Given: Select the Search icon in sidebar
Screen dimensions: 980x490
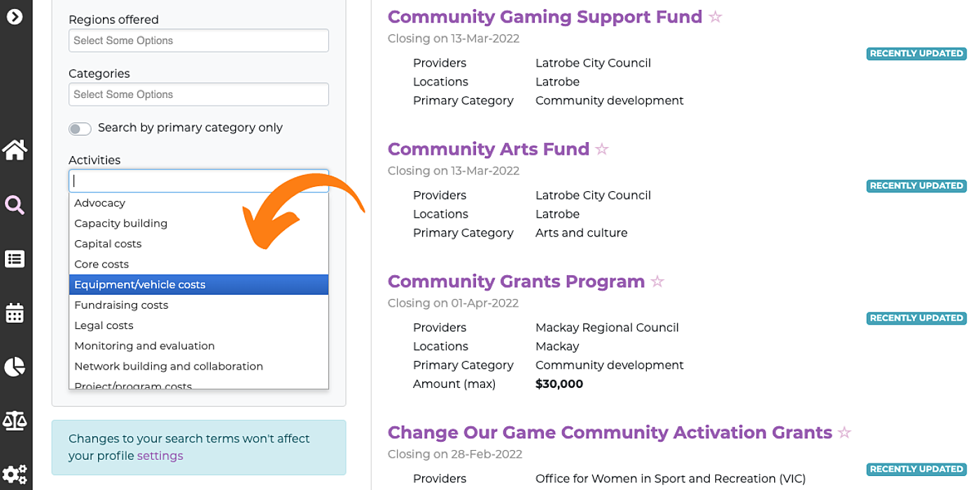Looking at the screenshot, I should pos(15,205).
